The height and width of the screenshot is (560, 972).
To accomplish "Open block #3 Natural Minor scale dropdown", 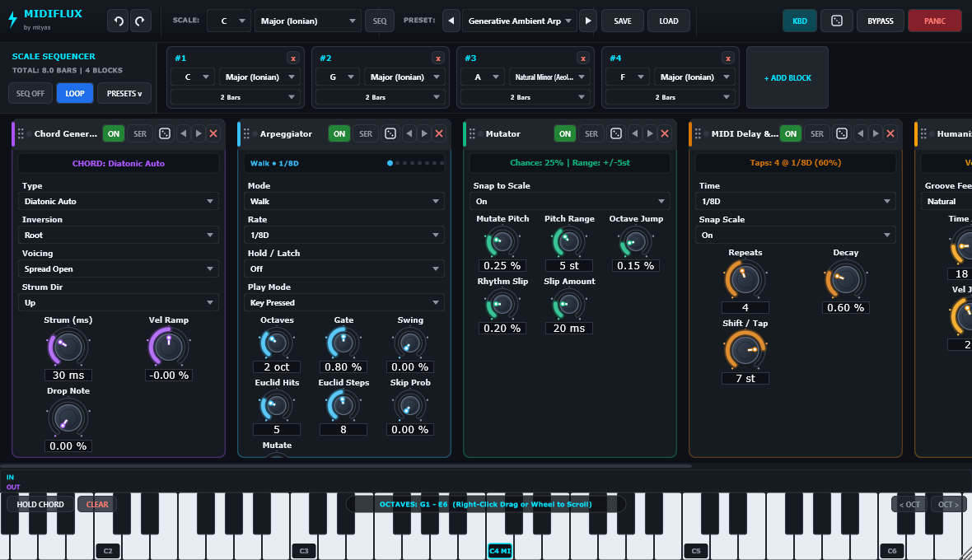I will click(550, 77).
